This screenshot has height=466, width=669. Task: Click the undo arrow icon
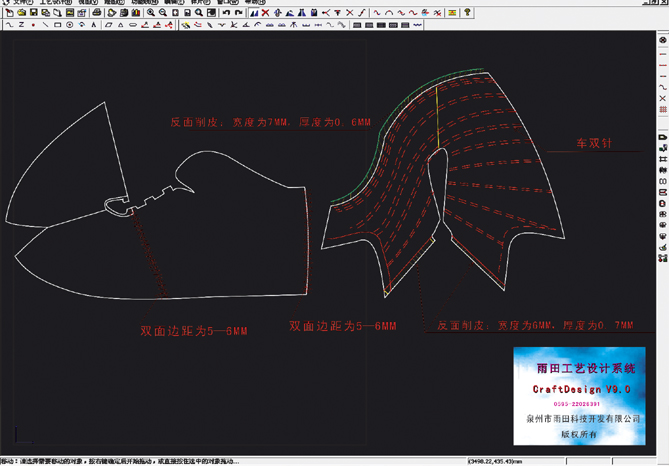click(226, 13)
